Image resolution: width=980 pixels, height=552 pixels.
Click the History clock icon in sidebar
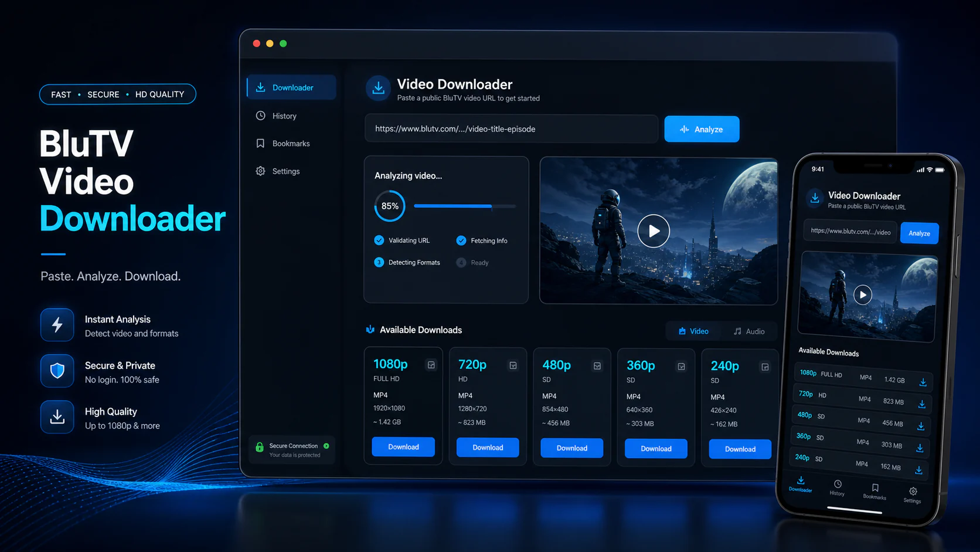(x=261, y=116)
